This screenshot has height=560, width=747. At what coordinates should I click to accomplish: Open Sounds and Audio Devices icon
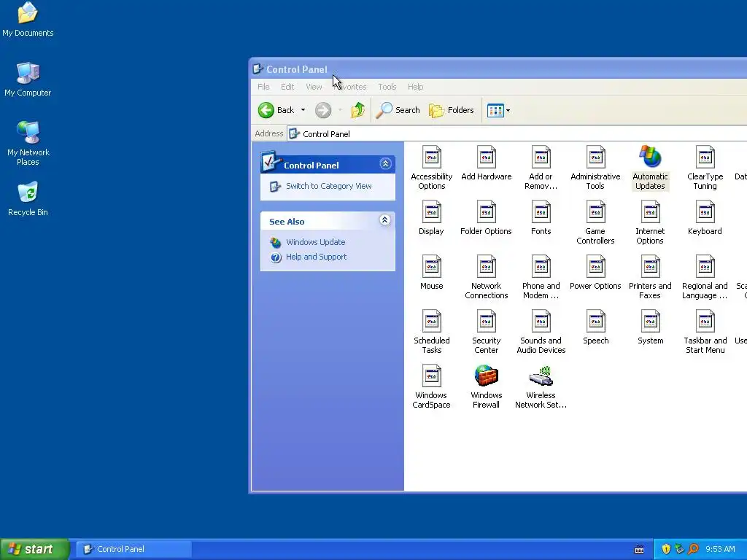(541, 332)
